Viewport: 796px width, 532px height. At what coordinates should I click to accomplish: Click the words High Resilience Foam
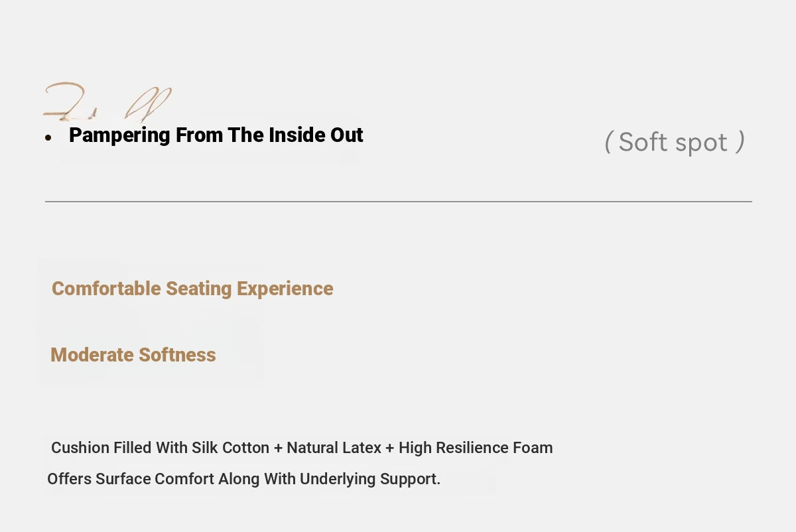click(476, 448)
